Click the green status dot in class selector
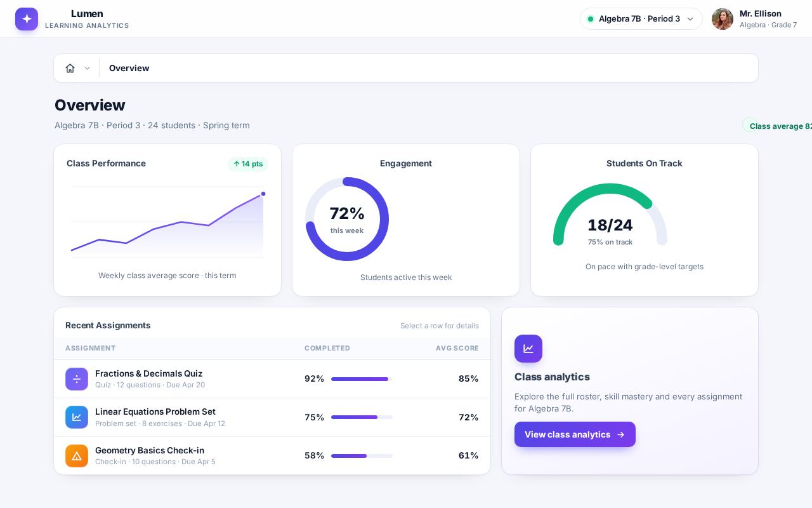 point(591,19)
